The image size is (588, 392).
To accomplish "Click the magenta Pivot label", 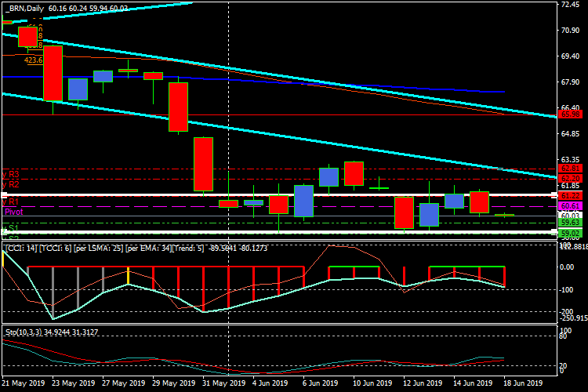I will tap(14, 212).
